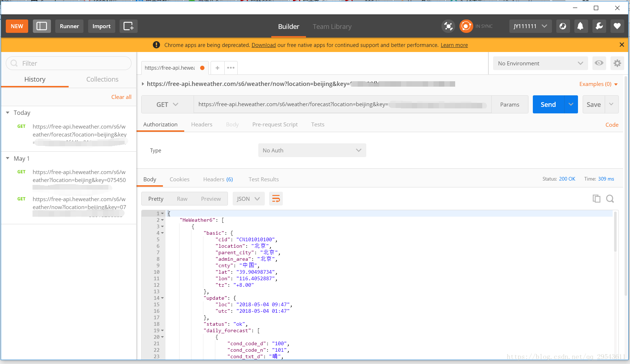Toggle environment quick look eye icon
Image resolution: width=630 pixels, height=364 pixels.
[x=599, y=63]
